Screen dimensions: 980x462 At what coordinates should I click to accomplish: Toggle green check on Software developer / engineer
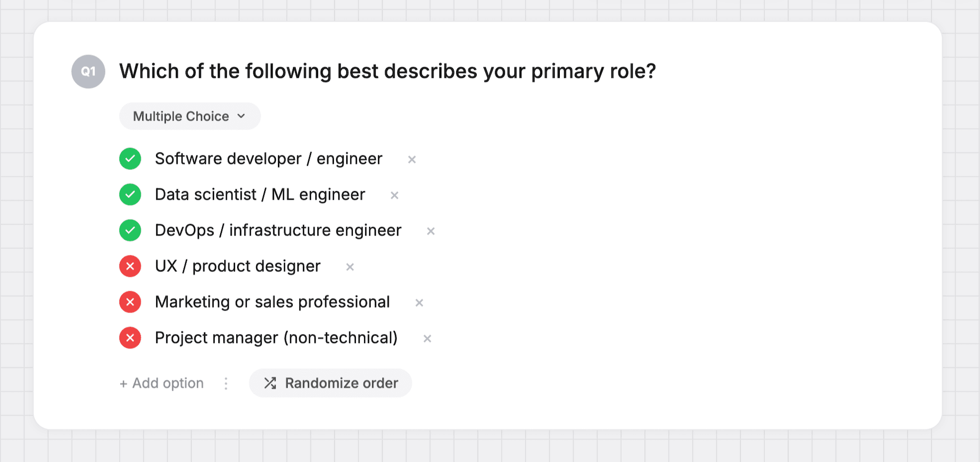point(130,159)
